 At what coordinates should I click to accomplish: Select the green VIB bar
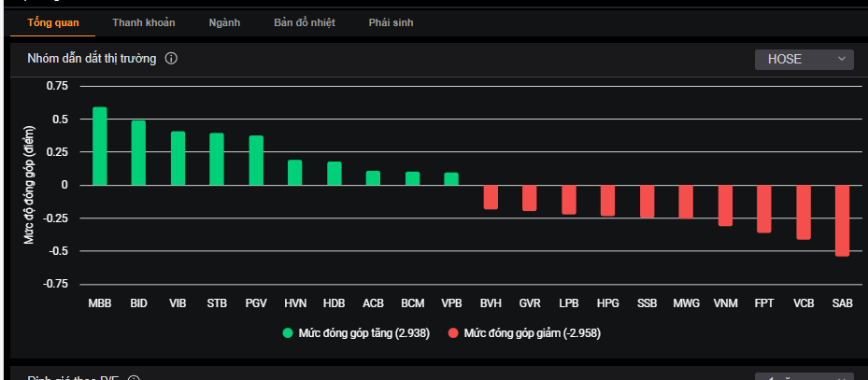(178, 159)
